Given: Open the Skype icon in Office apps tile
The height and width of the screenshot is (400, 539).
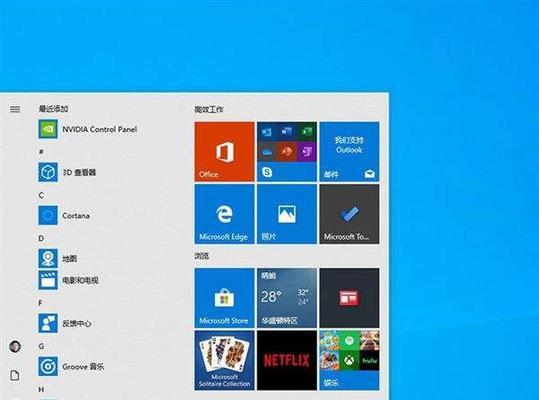Looking at the screenshot, I should click(x=267, y=172).
